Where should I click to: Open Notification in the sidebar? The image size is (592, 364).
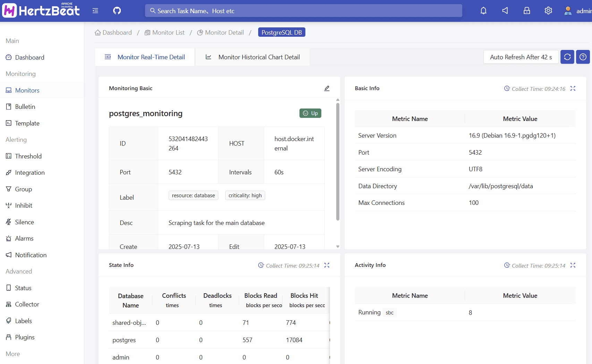coord(42,255)
